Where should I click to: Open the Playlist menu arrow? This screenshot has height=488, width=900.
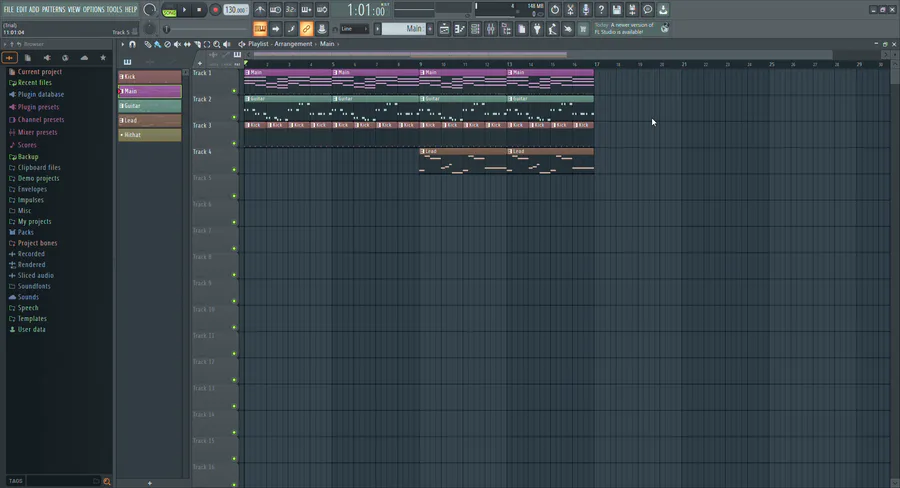(x=122, y=44)
